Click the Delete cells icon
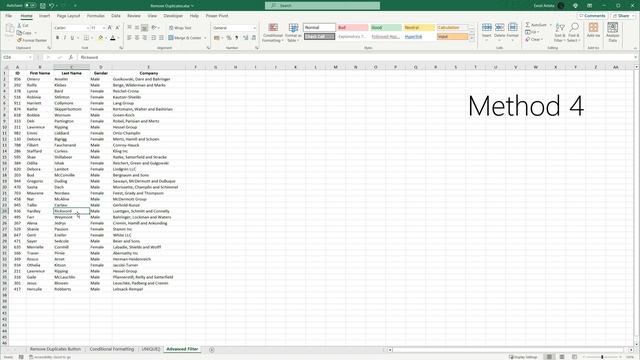This screenshot has height=360, width=640. [x=500, y=27]
